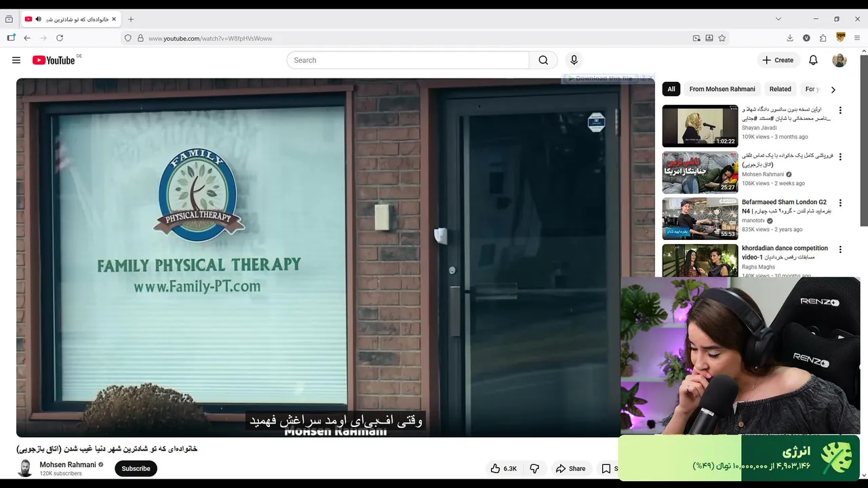Select the Related filter chip
Image resolution: width=868 pixels, height=488 pixels.
[x=780, y=89]
